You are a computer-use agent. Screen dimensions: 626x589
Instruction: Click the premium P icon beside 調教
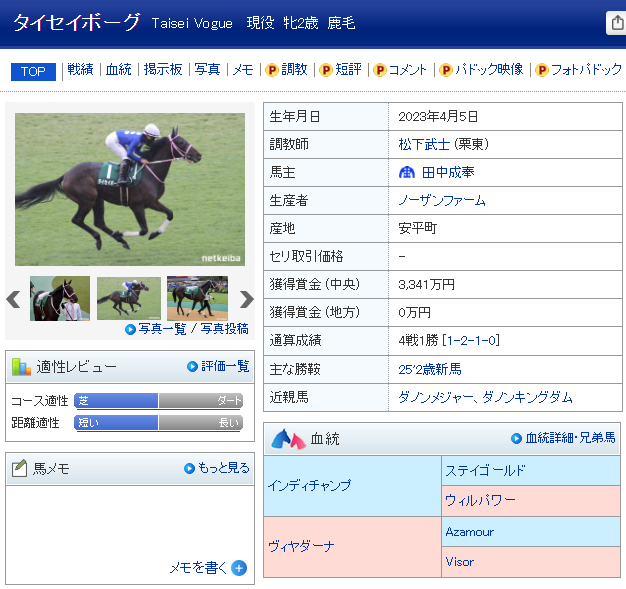[x=271, y=70]
